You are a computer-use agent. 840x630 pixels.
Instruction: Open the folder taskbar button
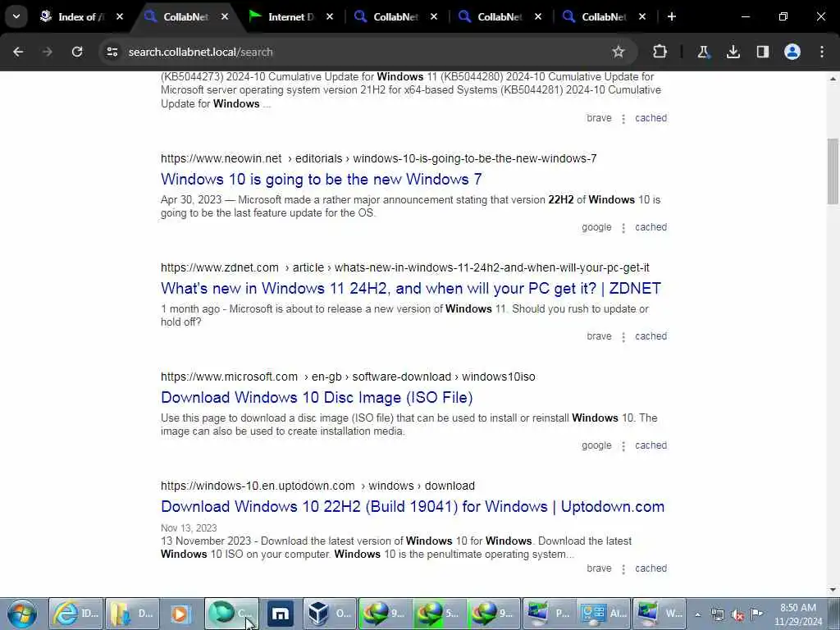click(132, 614)
